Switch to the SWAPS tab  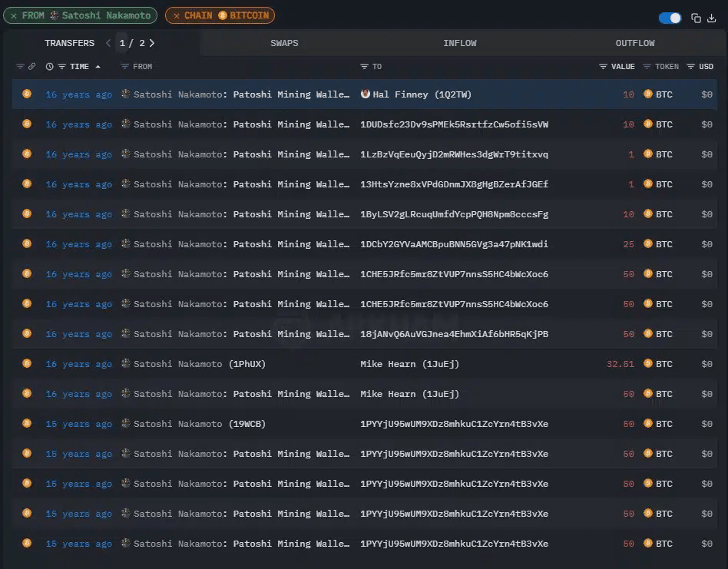tap(284, 43)
